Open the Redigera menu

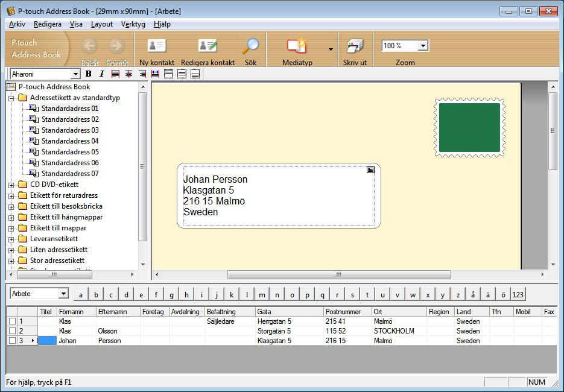click(48, 24)
